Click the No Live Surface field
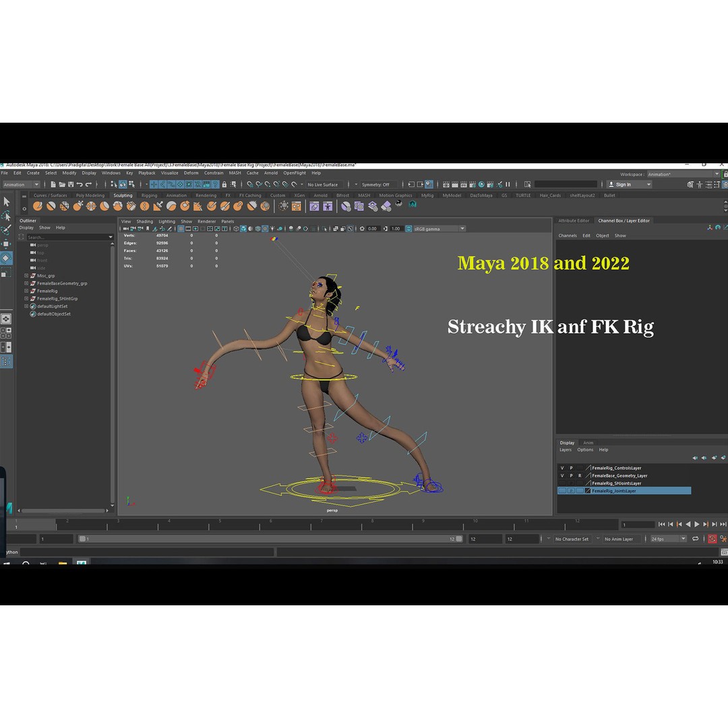This screenshot has width=728, height=728. (x=324, y=184)
